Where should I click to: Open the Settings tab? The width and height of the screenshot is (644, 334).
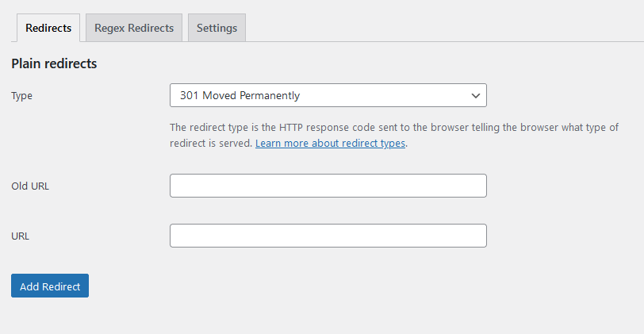tap(217, 28)
